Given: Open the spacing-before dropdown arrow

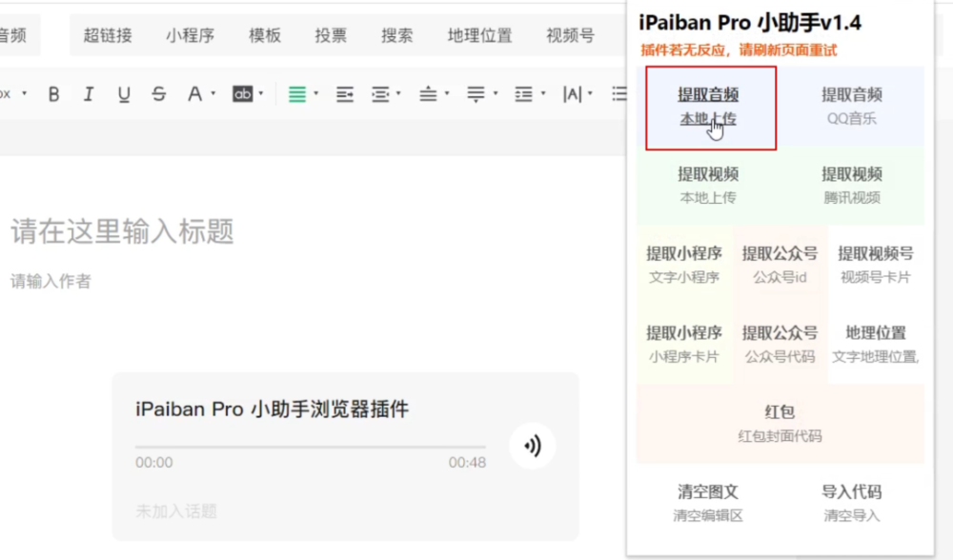Looking at the screenshot, I should click(x=447, y=93).
